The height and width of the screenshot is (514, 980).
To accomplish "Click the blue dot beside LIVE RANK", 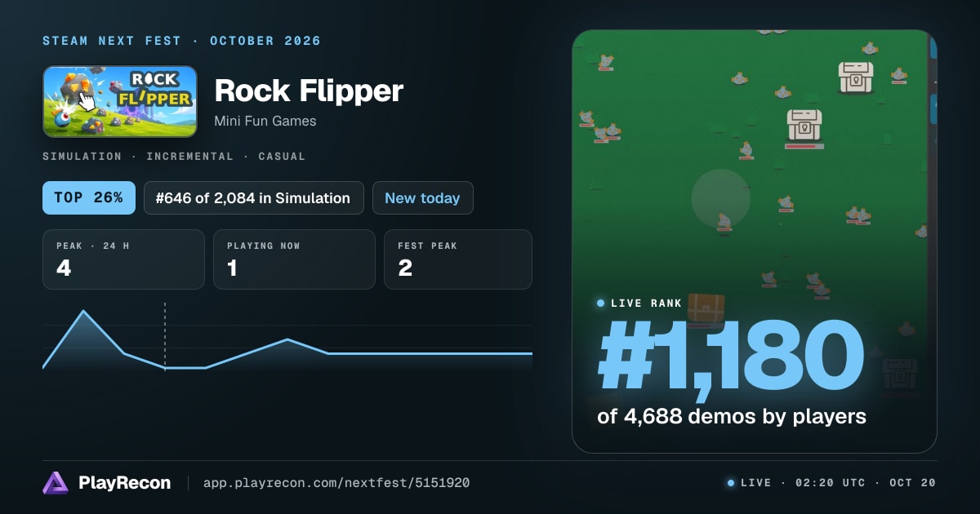I will (x=601, y=303).
